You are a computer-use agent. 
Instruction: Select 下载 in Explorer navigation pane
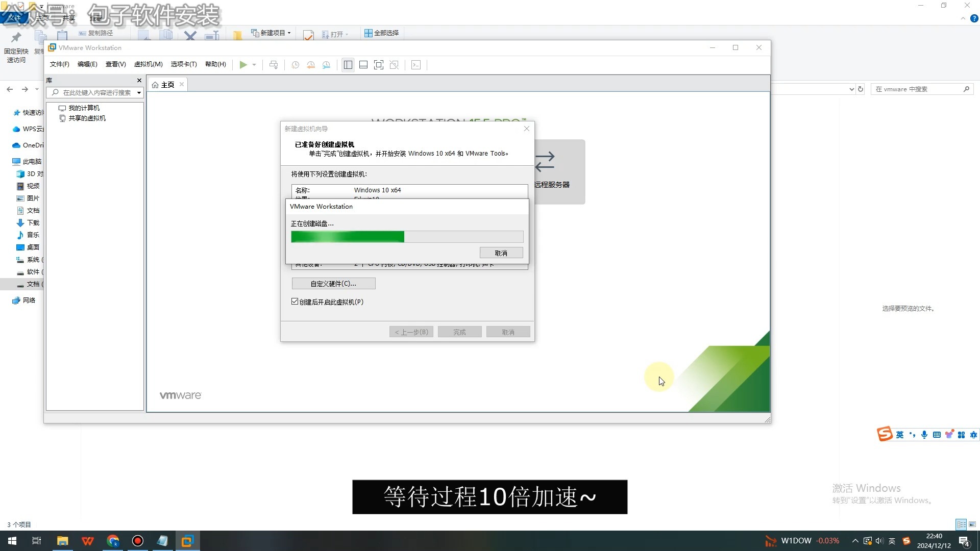point(28,223)
